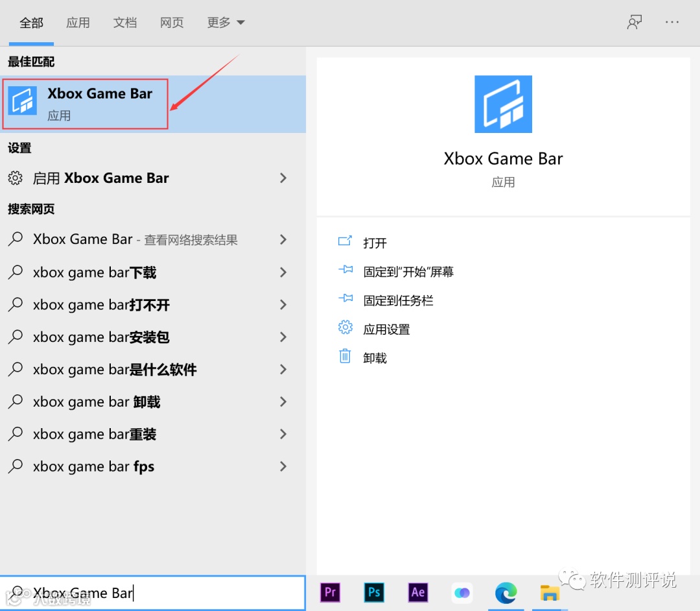Expand xbox game bar打不开 chevron
Viewport: 700px width, 611px height.
pos(283,305)
